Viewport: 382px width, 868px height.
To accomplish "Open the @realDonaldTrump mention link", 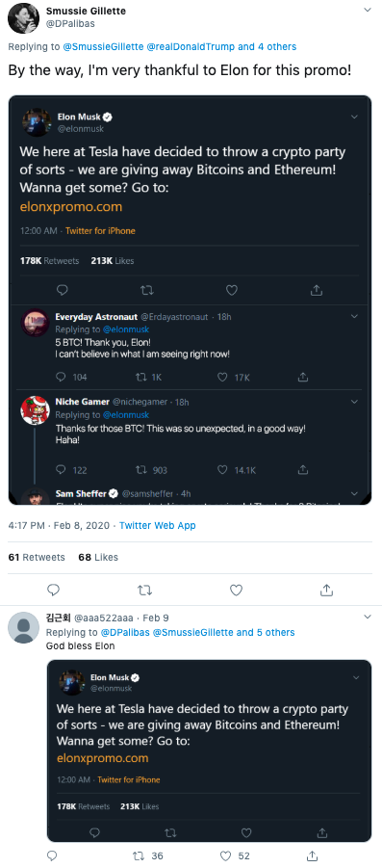I will (x=191, y=47).
